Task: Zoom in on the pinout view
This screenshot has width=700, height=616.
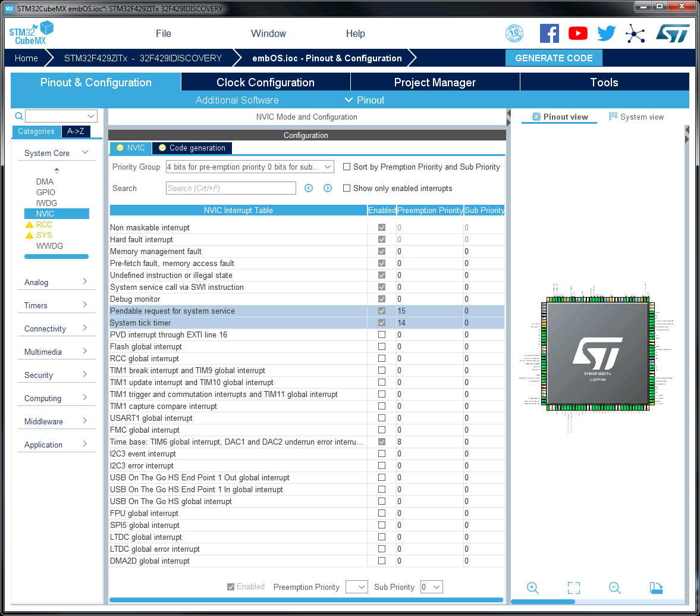Action: (x=533, y=588)
